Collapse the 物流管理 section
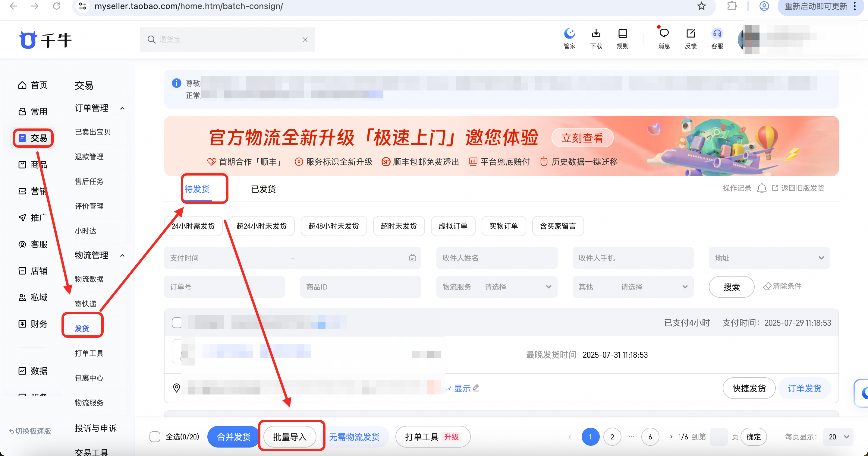The image size is (868, 456). (122, 255)
